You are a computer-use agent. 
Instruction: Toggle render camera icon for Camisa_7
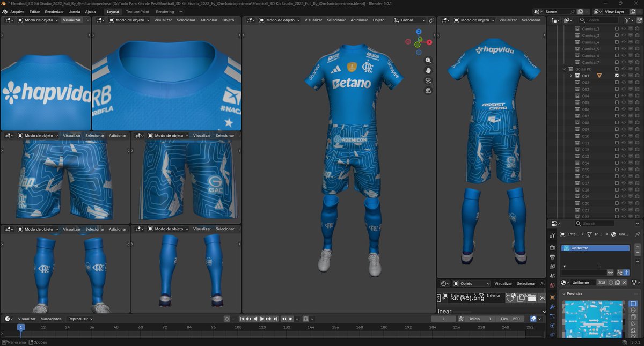point(637,62)
